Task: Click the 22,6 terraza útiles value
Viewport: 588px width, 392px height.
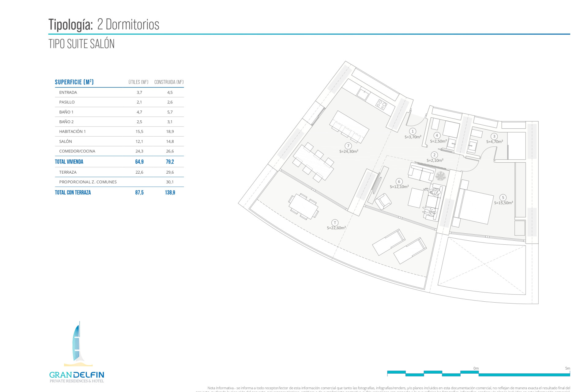Action: point(139,172)
